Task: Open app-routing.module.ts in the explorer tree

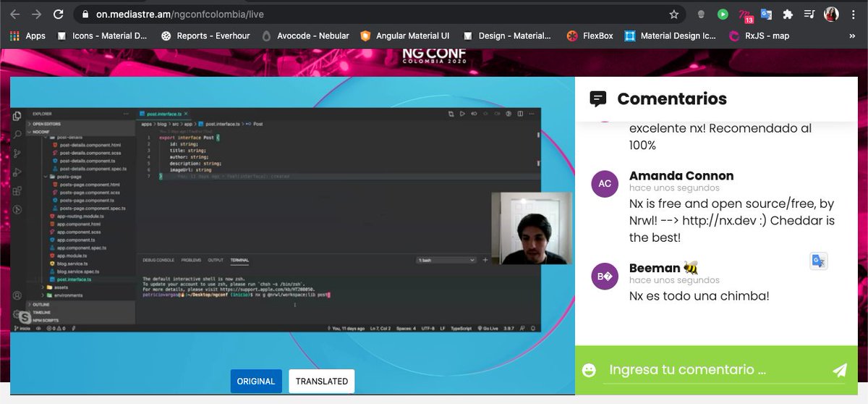Action: pos(77,216)
